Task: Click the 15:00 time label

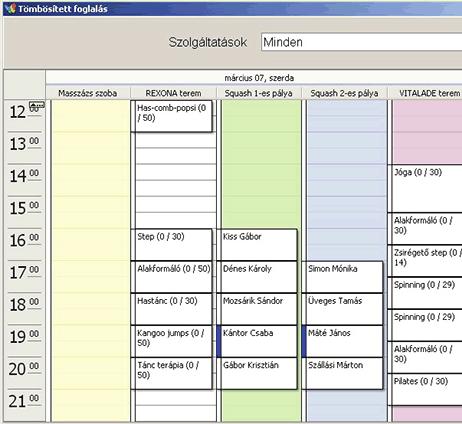Action: tap(24, 208)
